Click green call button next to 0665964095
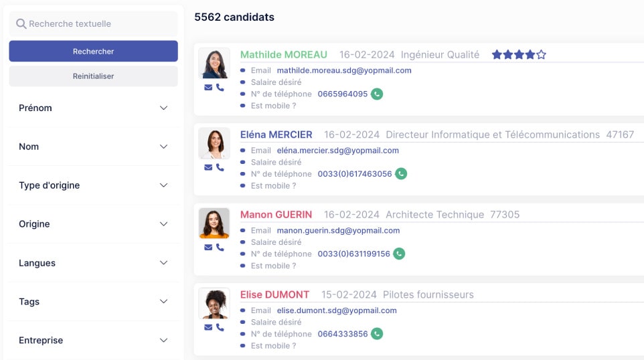This screenshot has height=360, width=644. click(x=377, y=94)
